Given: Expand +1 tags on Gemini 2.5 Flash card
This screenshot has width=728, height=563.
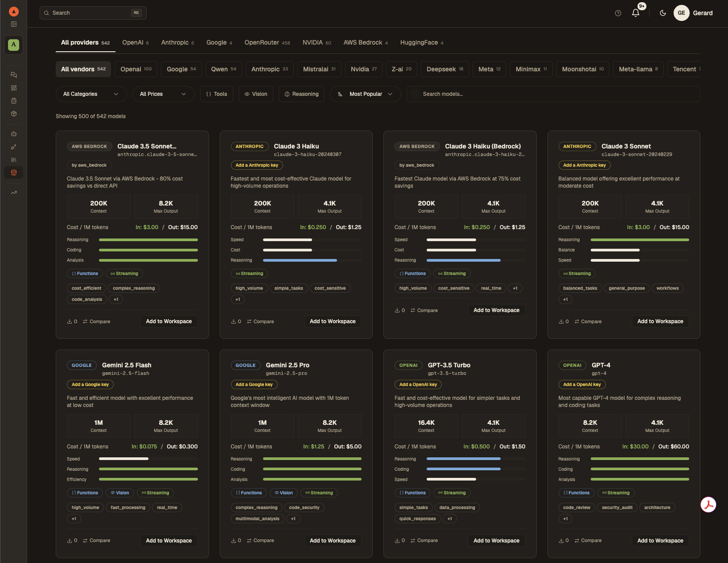Looking at the screenshot, I should point(74,519).
